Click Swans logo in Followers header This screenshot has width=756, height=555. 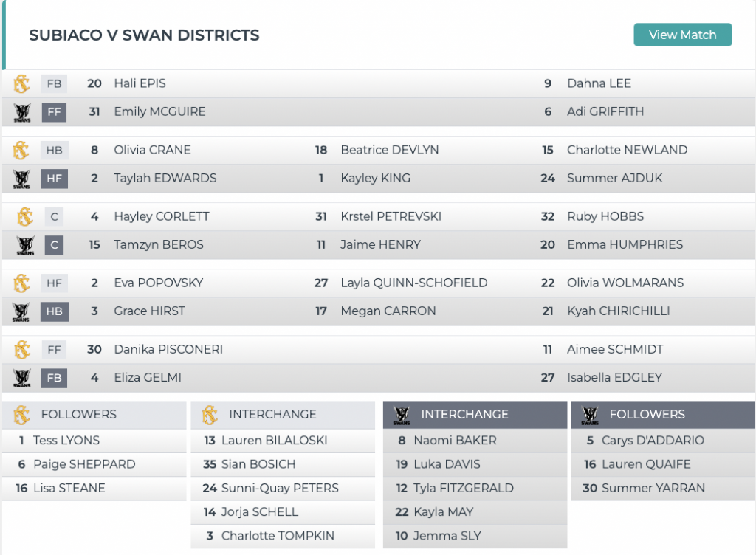[590, 415]
